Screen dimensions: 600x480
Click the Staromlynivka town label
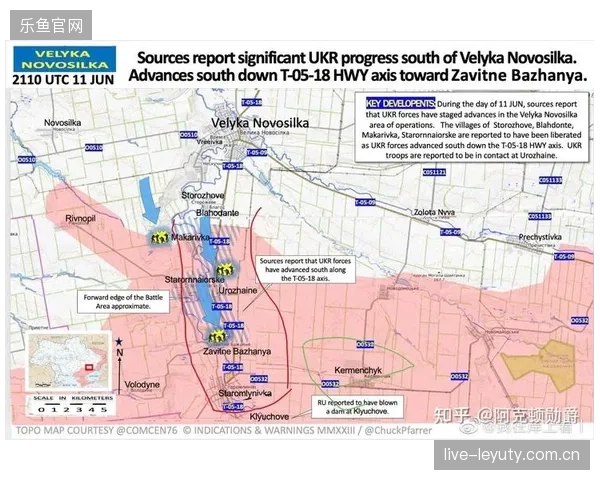245,393
